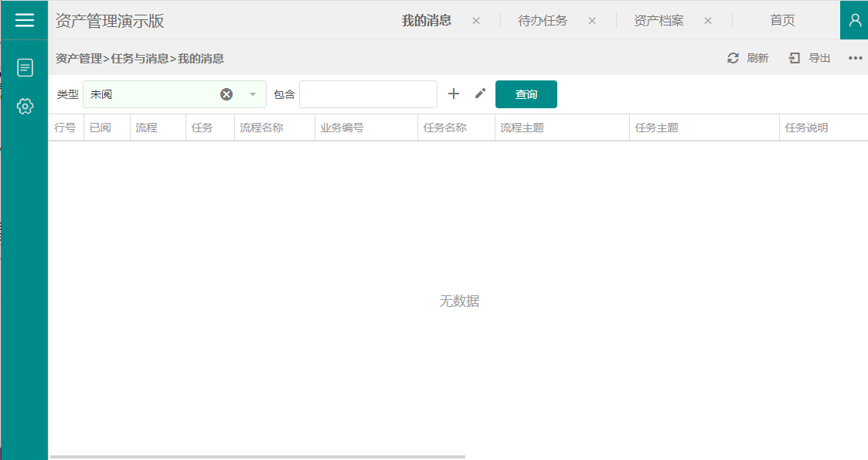Open the document list sidebar icon

[25, 67]
